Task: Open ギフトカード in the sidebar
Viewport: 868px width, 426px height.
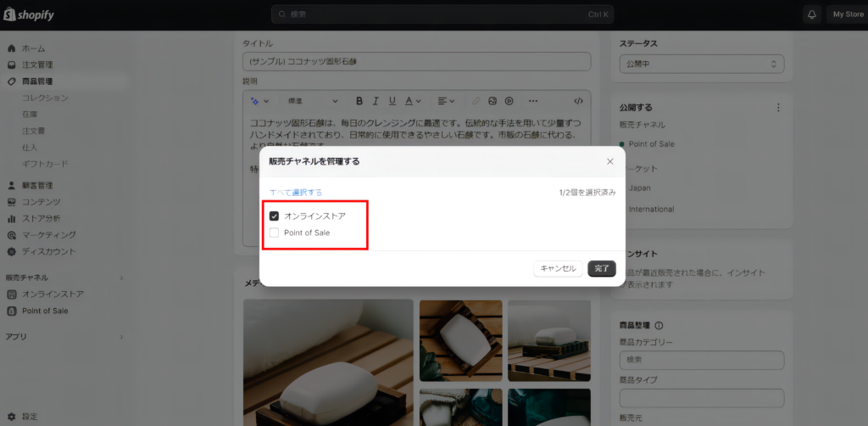Action: 46,164
